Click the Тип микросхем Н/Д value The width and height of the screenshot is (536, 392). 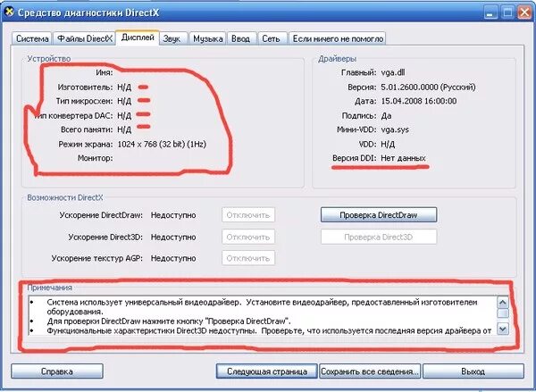pos(124,101)
